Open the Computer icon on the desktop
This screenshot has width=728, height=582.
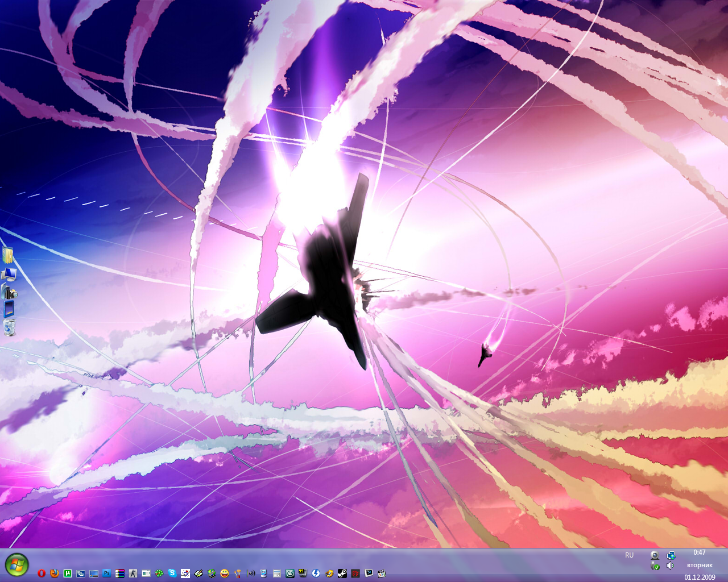9,275
